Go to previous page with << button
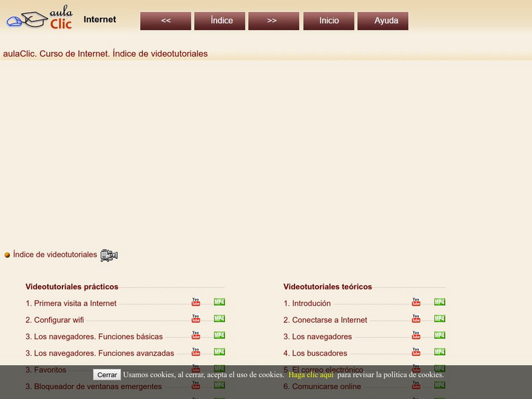 coord(166,21)
